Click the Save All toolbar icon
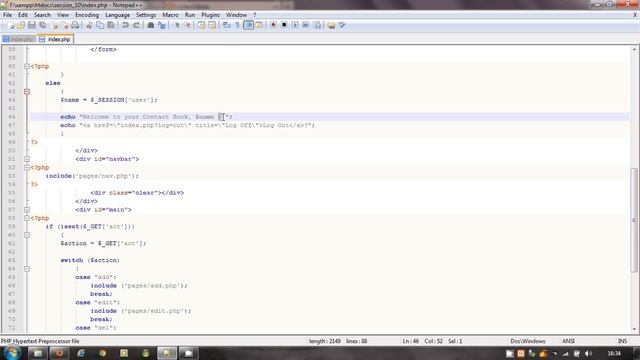Image resolution: width=640 pixels, height=360 pixels. [42, 25]
